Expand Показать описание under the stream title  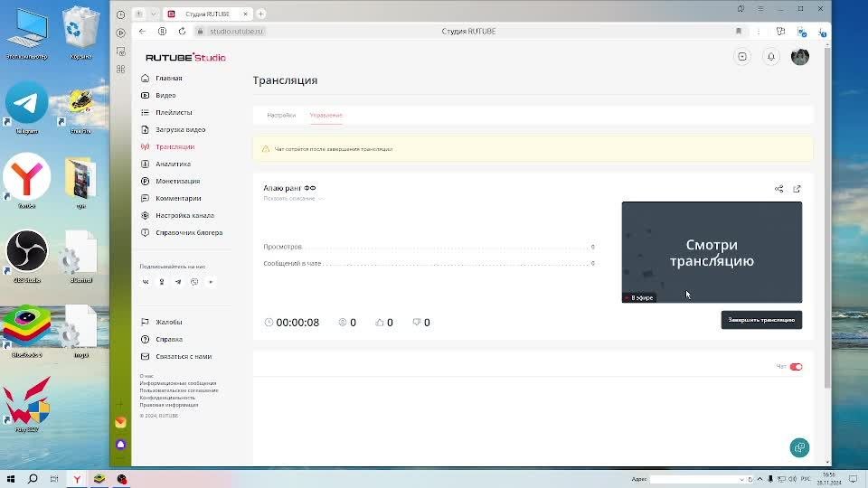(x=293, y=198)
